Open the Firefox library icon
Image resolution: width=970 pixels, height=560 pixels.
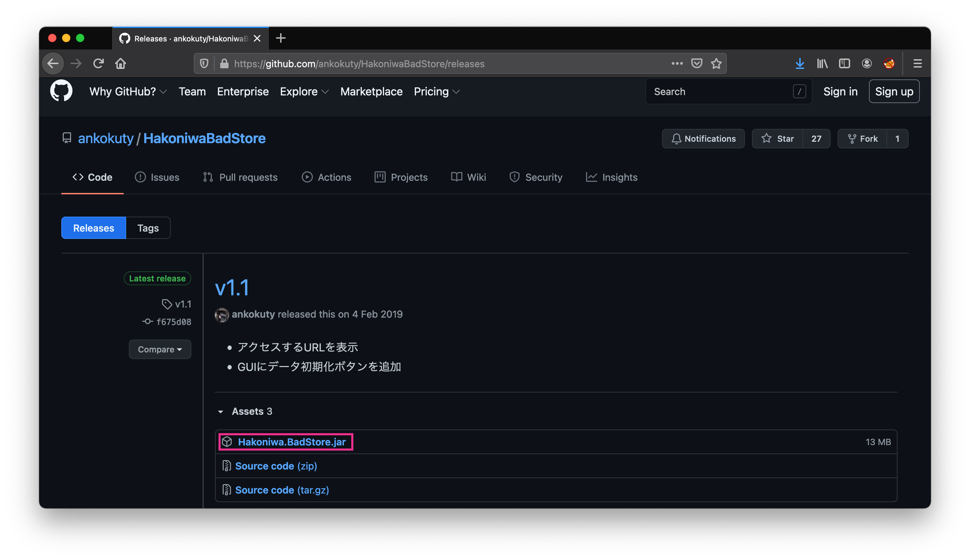point(822,63)
